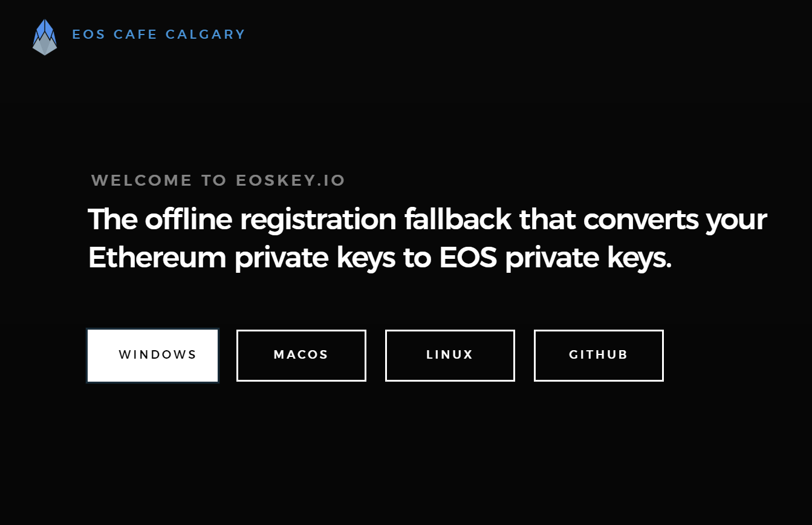Select the MACOS download button

click(301, 356)
